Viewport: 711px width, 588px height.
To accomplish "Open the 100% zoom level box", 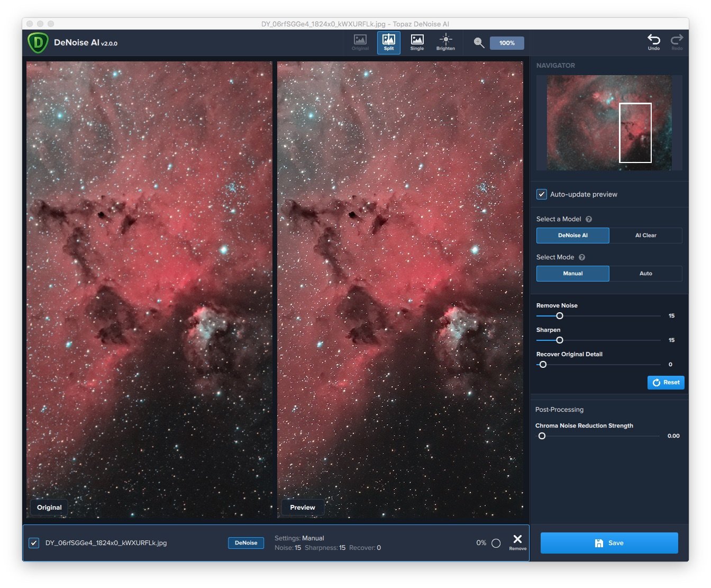I will [x=507, y=43].
